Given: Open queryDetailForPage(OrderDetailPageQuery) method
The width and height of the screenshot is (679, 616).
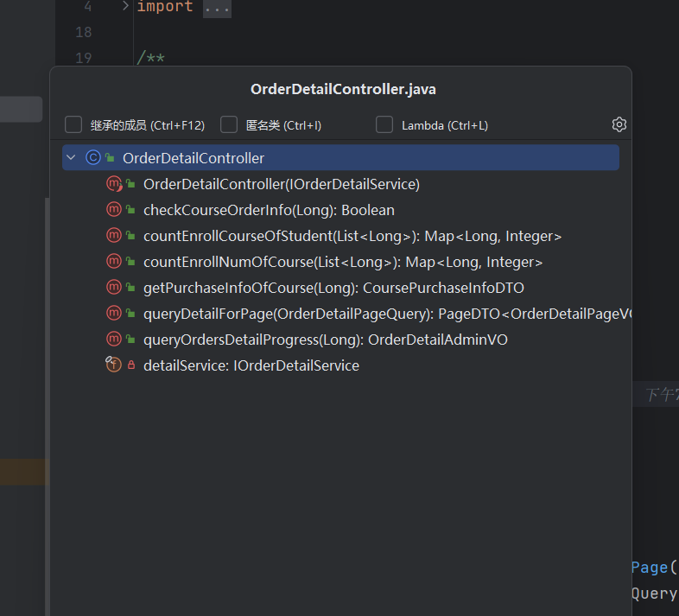Looking at the screenshot, I should [x=388, y=314].
